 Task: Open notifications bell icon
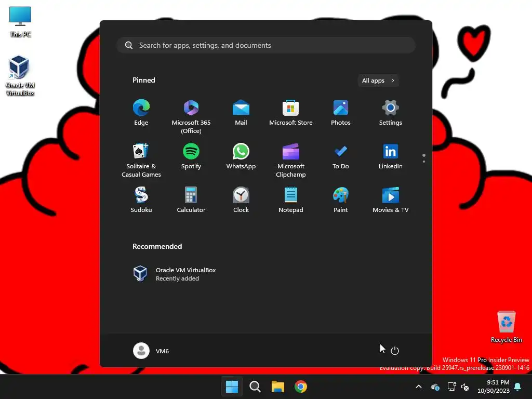(518, 387)
